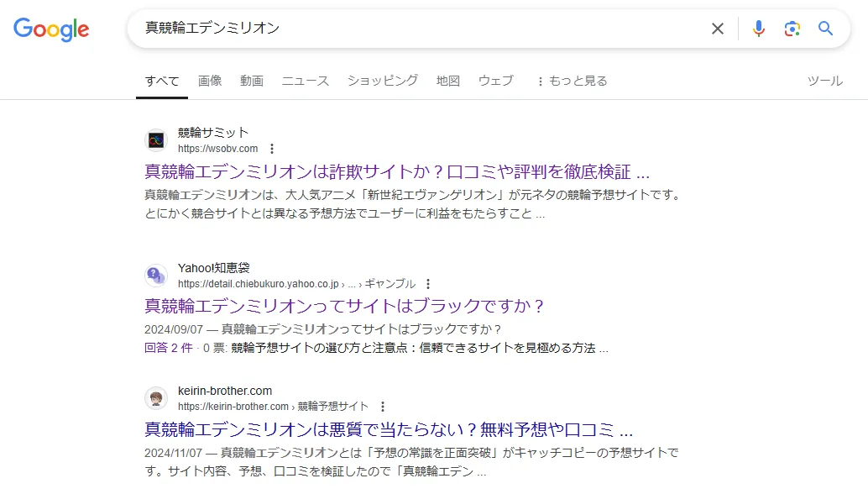This screenshot has height=494, width=868.
Task: Open the ウェブ tab
Action: (496, 81)
